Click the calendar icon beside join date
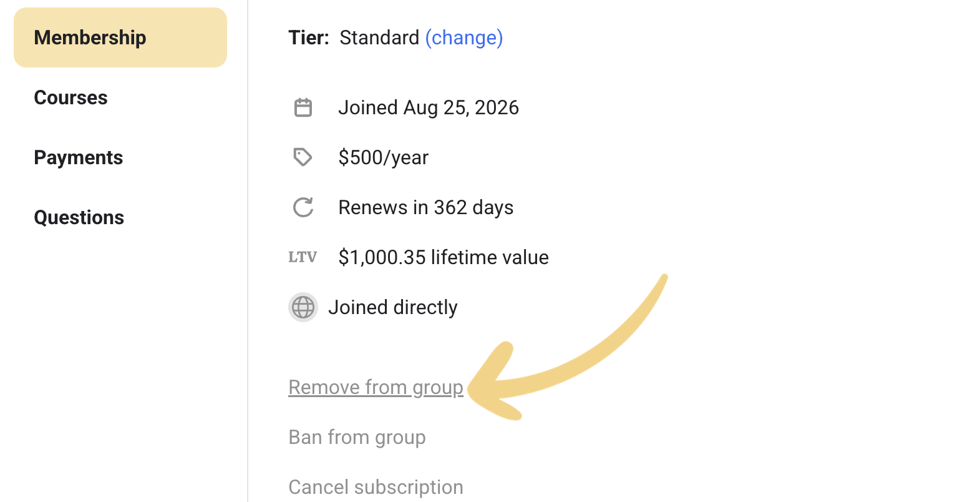 click(303, 107)
